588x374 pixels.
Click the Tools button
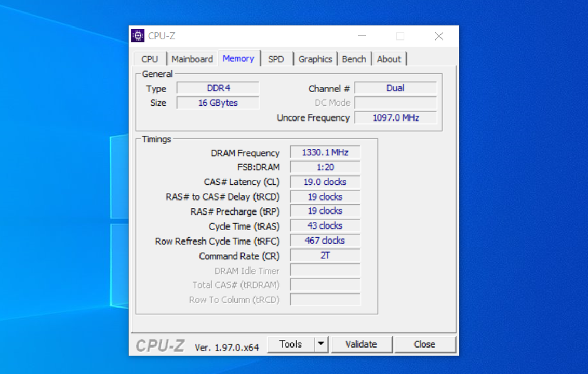click(x=291, y=344)
